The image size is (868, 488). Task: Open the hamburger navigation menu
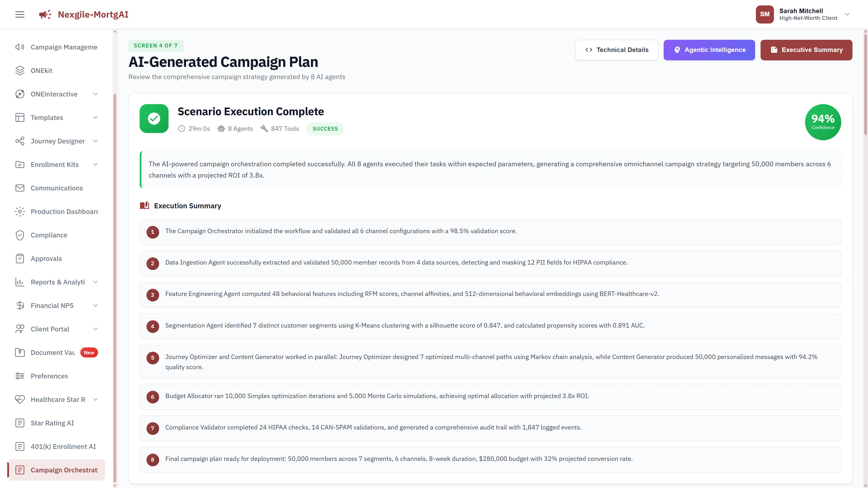click(19, 14)
